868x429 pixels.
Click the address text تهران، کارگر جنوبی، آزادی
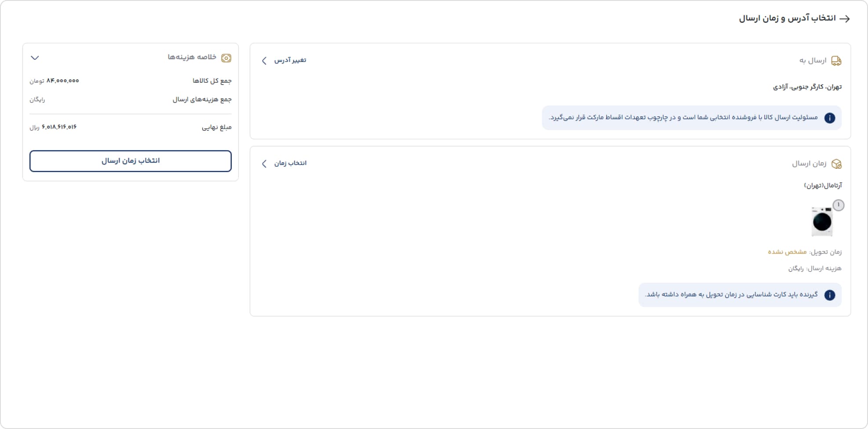807,87
